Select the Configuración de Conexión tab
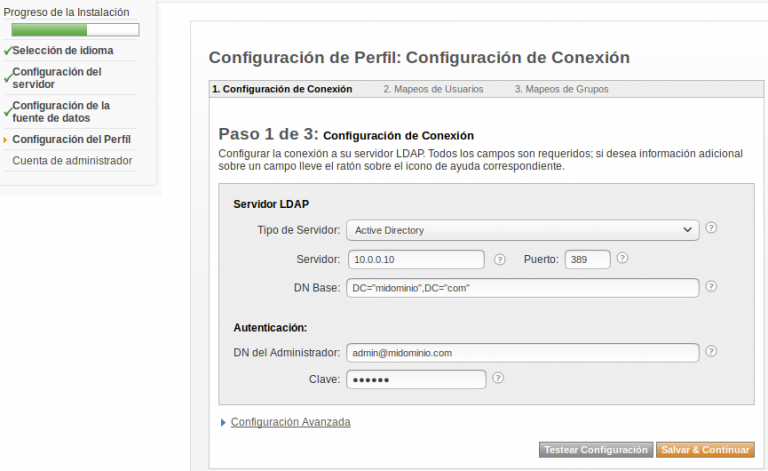Viewport: 768px width, 471px height. click(282, 89)
